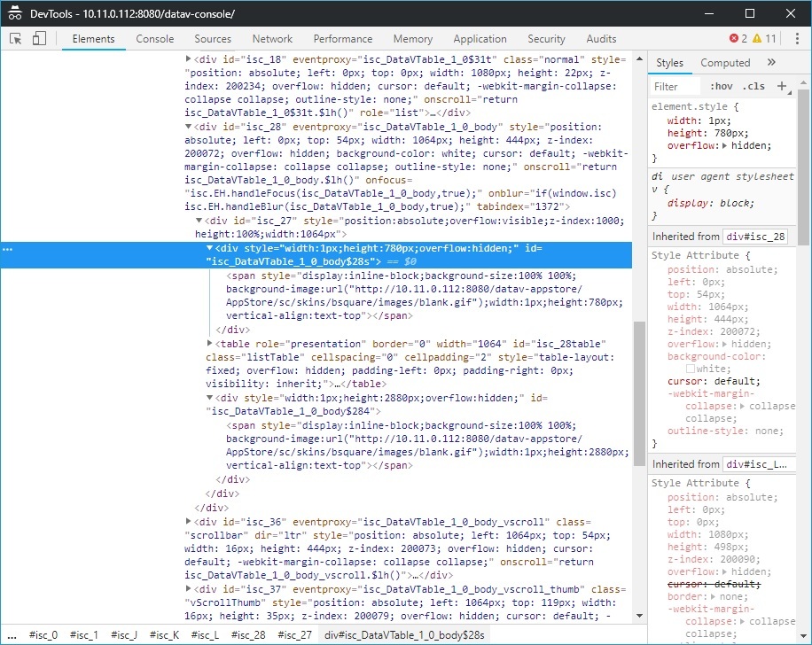Collapse the isc_27 div node
The height and width of the screenshot is (645, 812).
199,221
